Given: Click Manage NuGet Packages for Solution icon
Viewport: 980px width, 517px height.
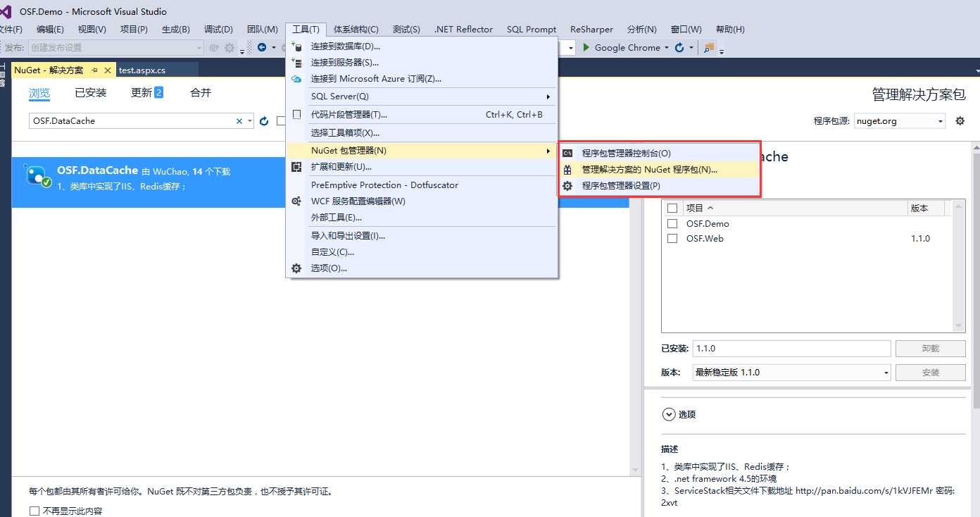Looking at the screenshot, I should coord(567,170).
